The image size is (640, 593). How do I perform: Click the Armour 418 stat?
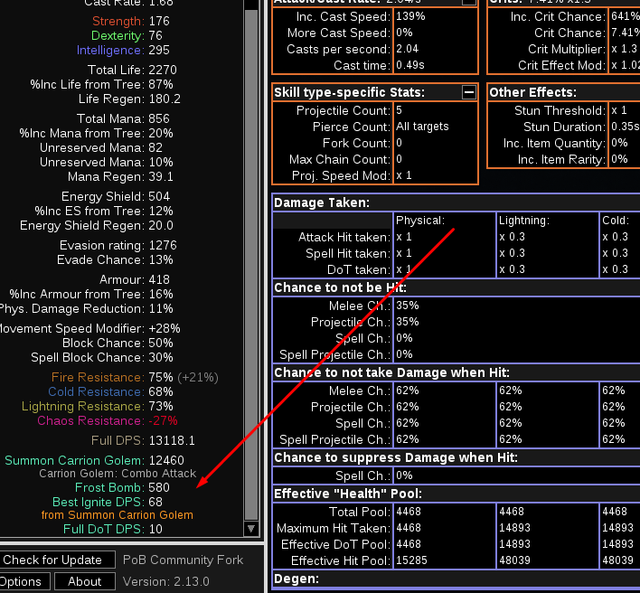[134, 280]
